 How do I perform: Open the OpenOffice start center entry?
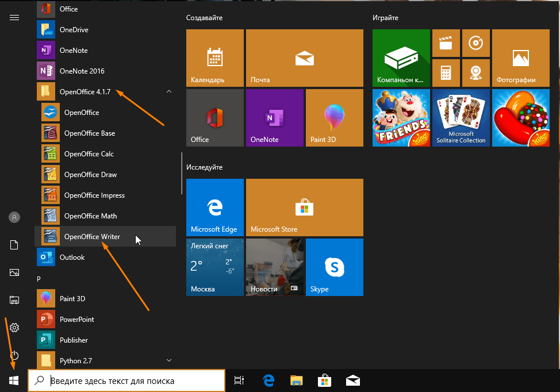(x=105, y=113)
